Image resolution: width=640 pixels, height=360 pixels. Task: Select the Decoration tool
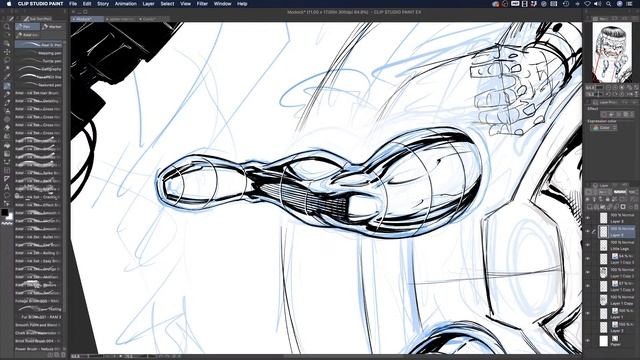(7, 120)
